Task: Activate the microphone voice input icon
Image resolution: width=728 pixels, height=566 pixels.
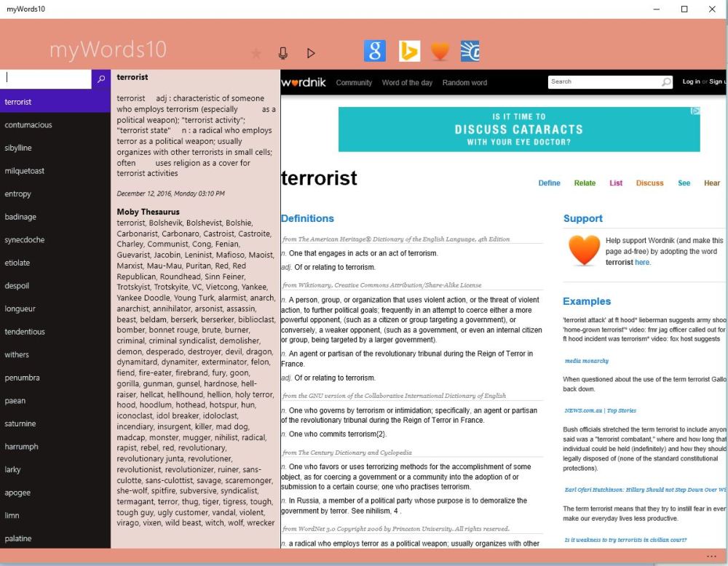Action: point(283,53)
